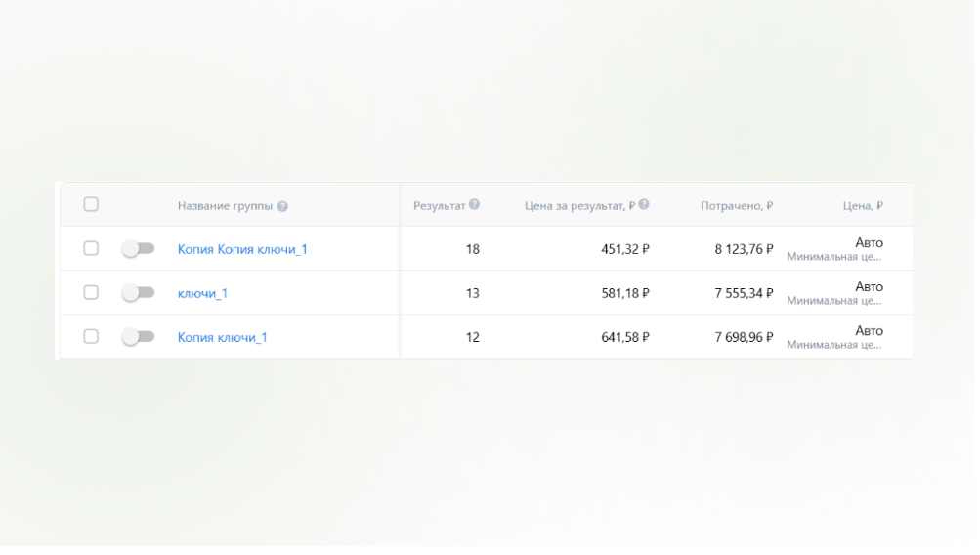This screenshot has width=980, height=555.
Task: Select the Копия ключи_1 row checkbox
Action: (x=91, y=337)
